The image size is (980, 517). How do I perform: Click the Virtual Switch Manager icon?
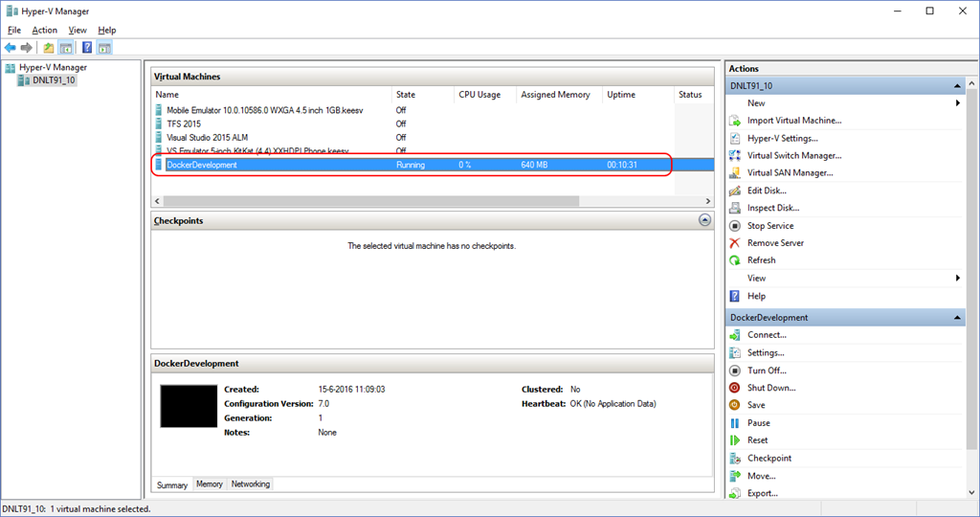coord(735,156)
